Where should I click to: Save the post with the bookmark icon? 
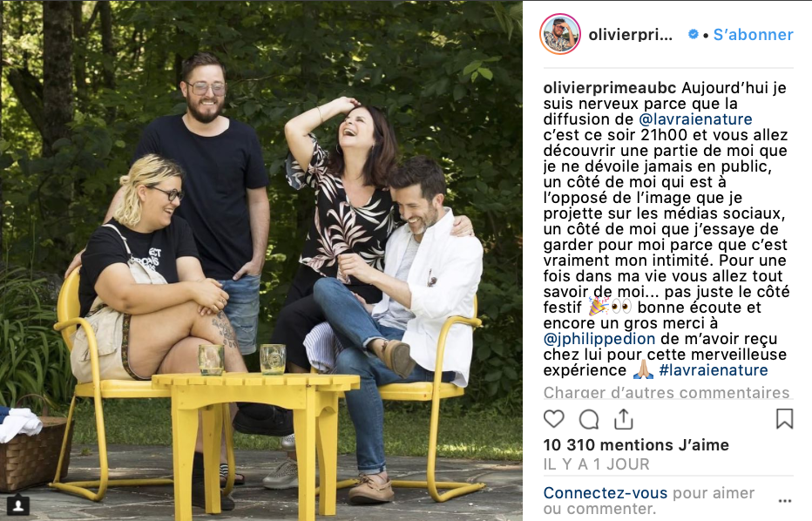(x=784, y=418)
